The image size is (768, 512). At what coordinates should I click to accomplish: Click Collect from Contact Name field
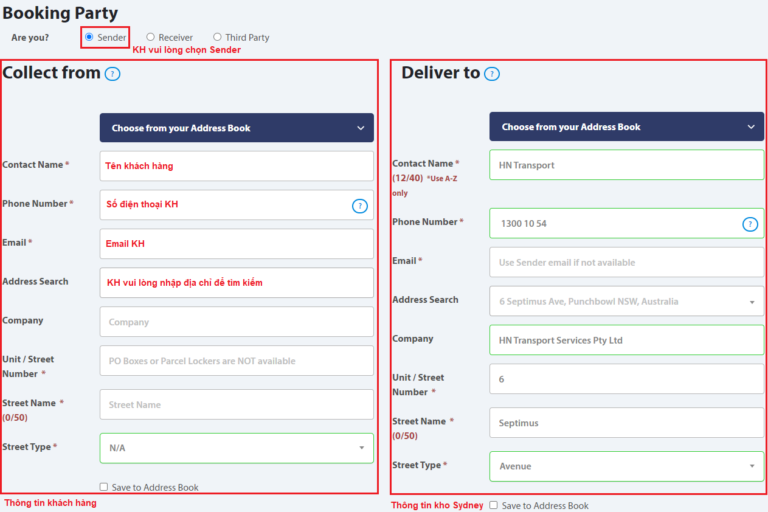[236, 166]
